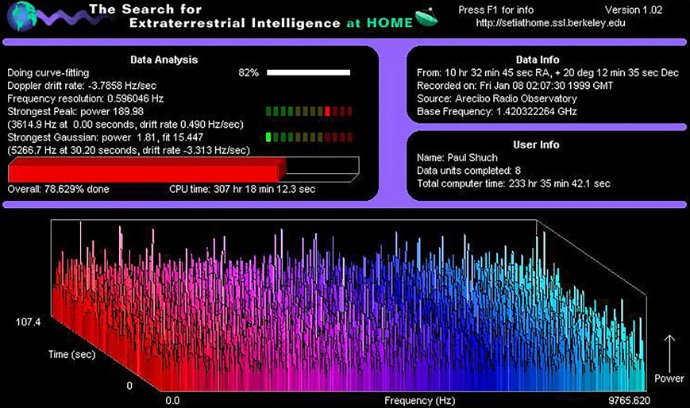Click the Earth globe logo icon
The width and height of the screenshot is (690, 408).
point(22,16)
